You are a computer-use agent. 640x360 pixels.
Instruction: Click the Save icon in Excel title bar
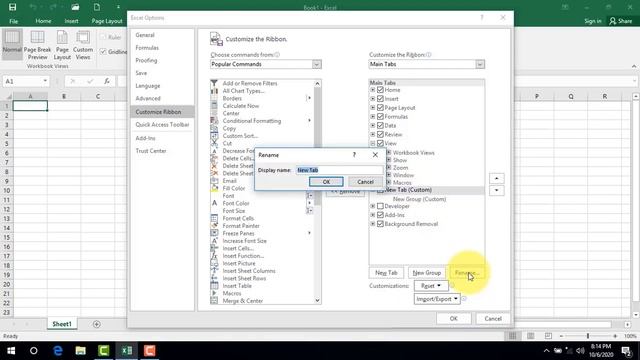point(13,7)
